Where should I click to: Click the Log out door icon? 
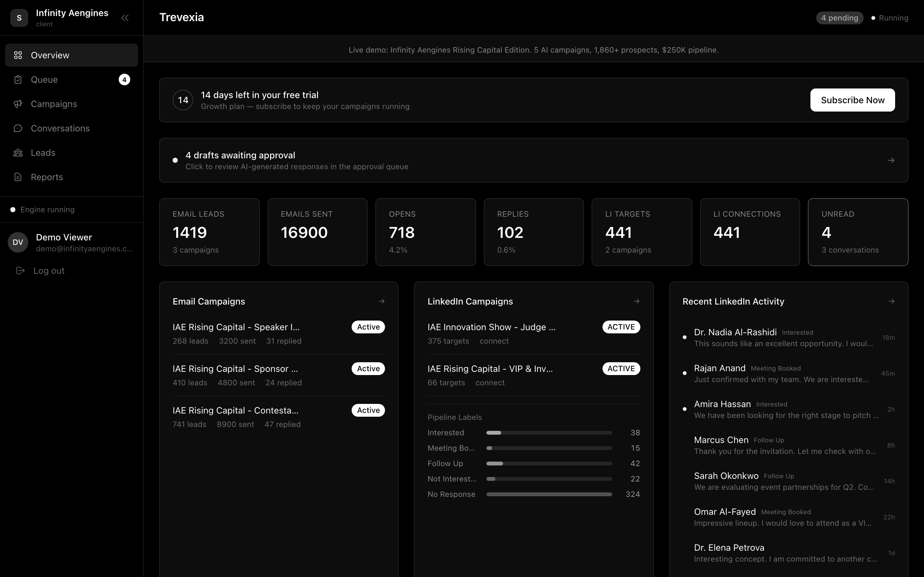coord(20,271)
